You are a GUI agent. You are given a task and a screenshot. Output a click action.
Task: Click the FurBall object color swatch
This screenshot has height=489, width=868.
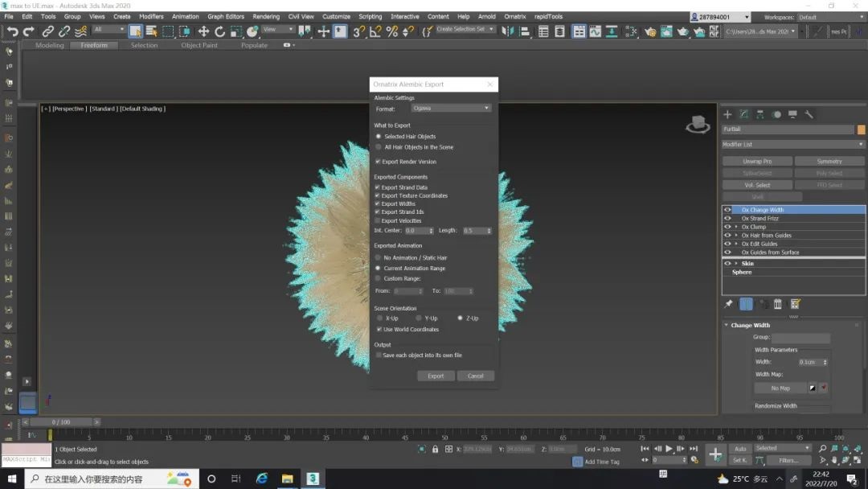(x=862, y=129)
